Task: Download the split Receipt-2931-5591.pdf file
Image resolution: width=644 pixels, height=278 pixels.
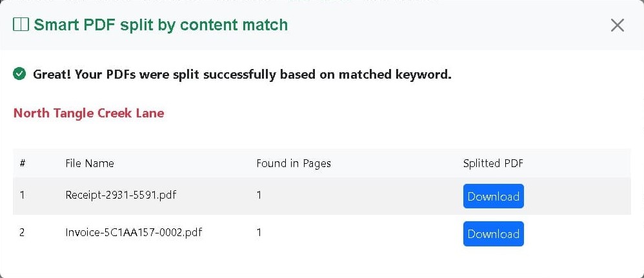Action: coord(493,196)
